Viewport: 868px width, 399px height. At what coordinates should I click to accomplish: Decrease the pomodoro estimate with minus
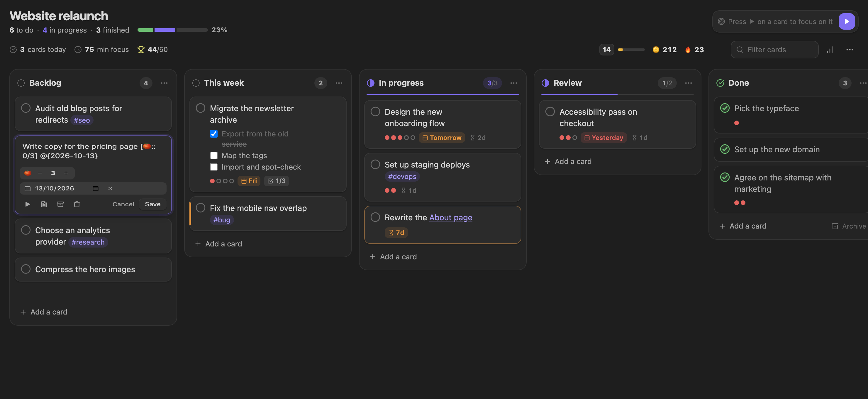pos(40,173)
